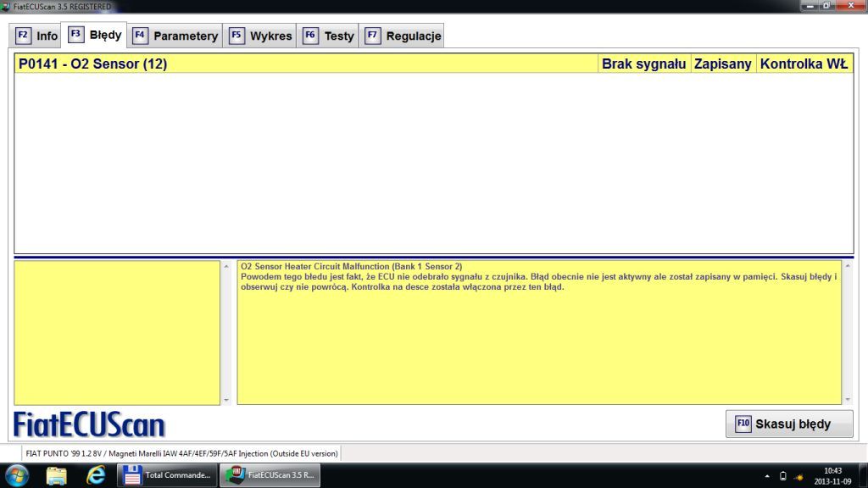Open the F2 Info tab
The width and height of the screenshot is (868, 488).
click(36, 36)
